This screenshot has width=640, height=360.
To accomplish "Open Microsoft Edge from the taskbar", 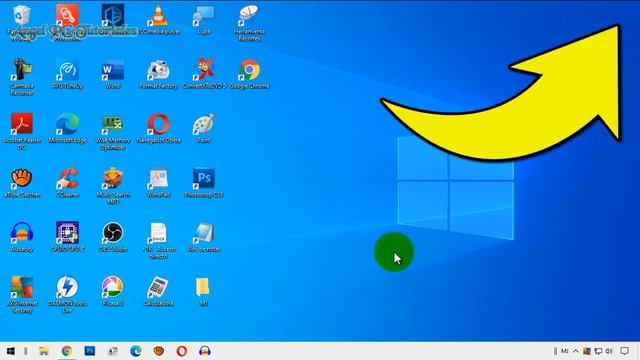I will click(x=136, y=351).
